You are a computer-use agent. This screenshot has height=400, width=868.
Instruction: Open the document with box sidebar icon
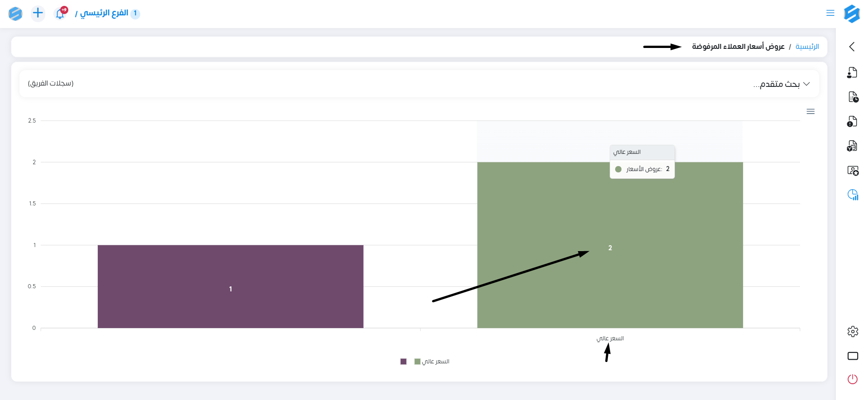(852, 146)
